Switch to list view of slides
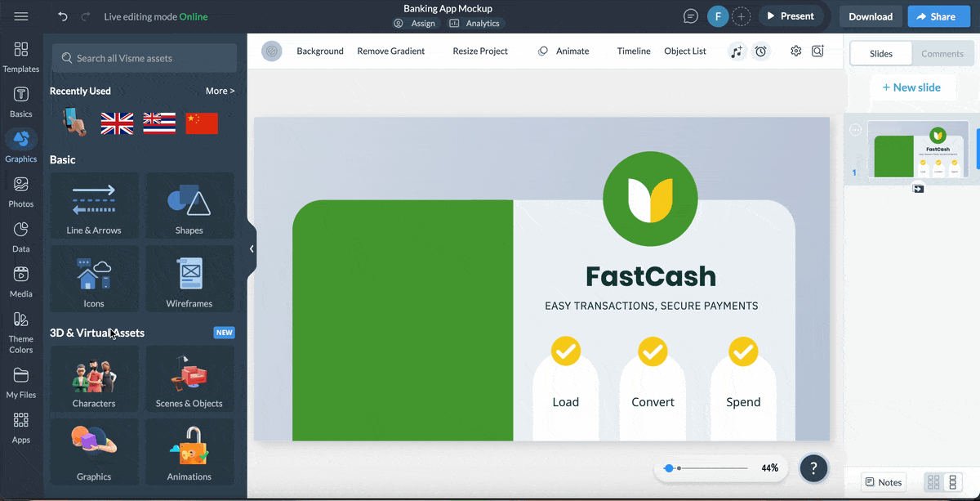Screen dimensions: 980x501 [952, 482]
